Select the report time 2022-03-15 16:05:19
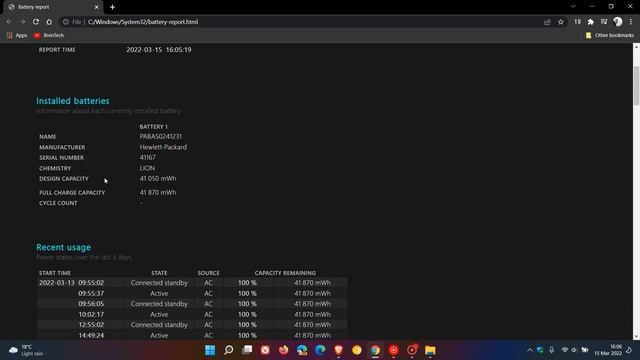Image resolution: width=640 pixels, height=360 pixels. point(159,50)
